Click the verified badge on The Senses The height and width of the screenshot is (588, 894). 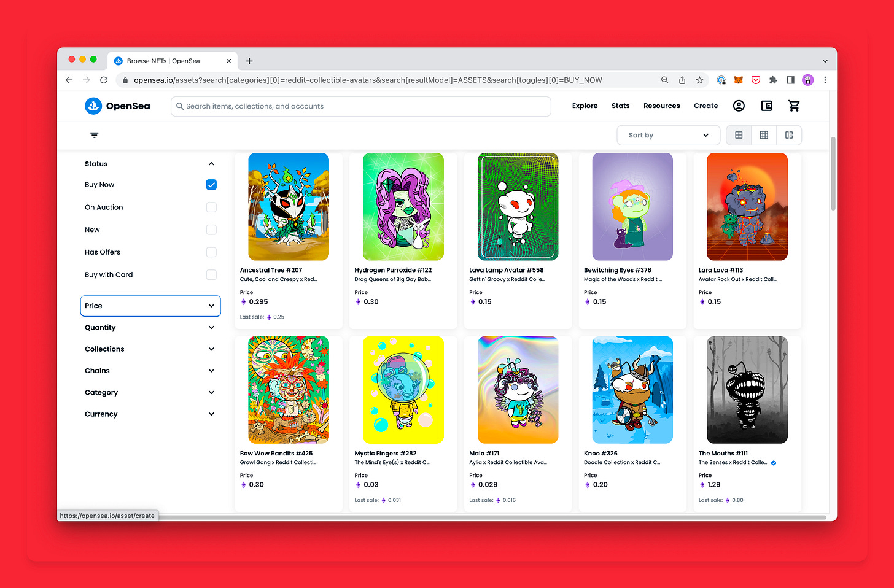774,463
